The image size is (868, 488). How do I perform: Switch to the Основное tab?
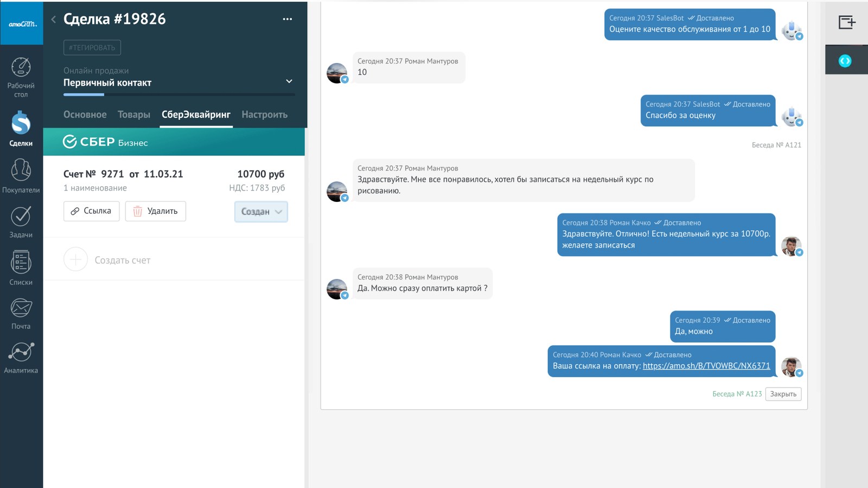tap(85, 115)
